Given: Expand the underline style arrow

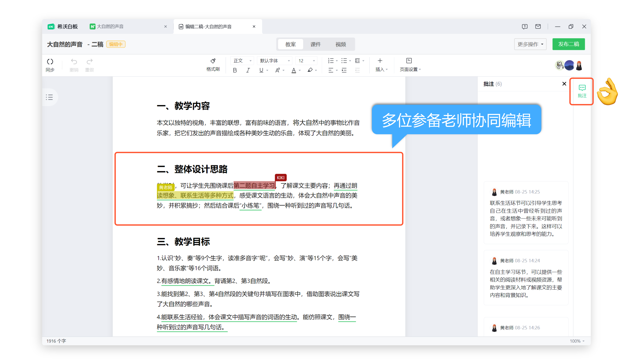Looking at the screenshot, I should (x=268, y=70).
